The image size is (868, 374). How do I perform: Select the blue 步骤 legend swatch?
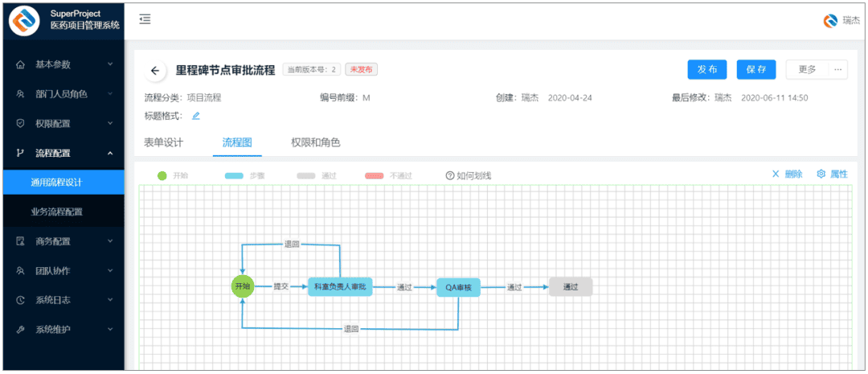(x=235, y=175)
